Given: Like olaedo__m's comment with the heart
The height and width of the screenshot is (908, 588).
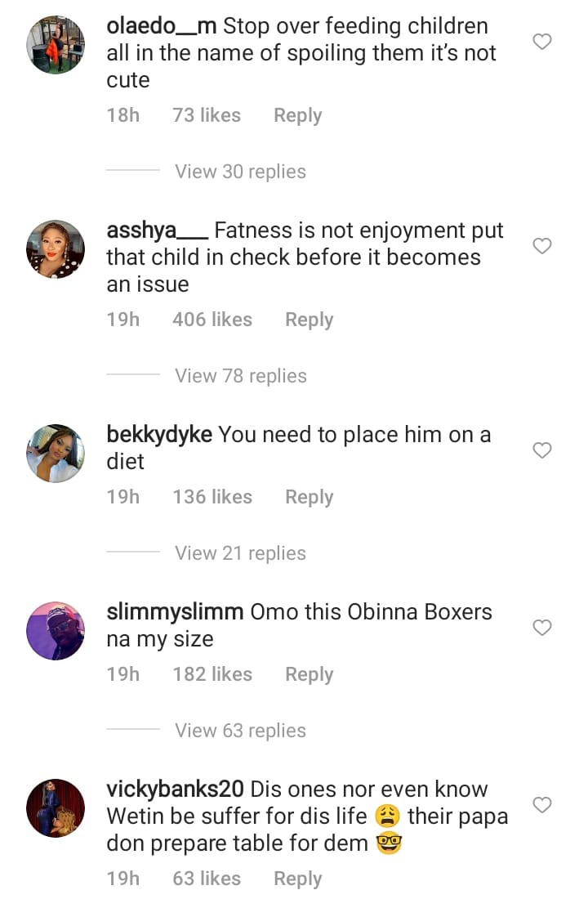Looking at the screenshot, I should [x=542, y=42].
